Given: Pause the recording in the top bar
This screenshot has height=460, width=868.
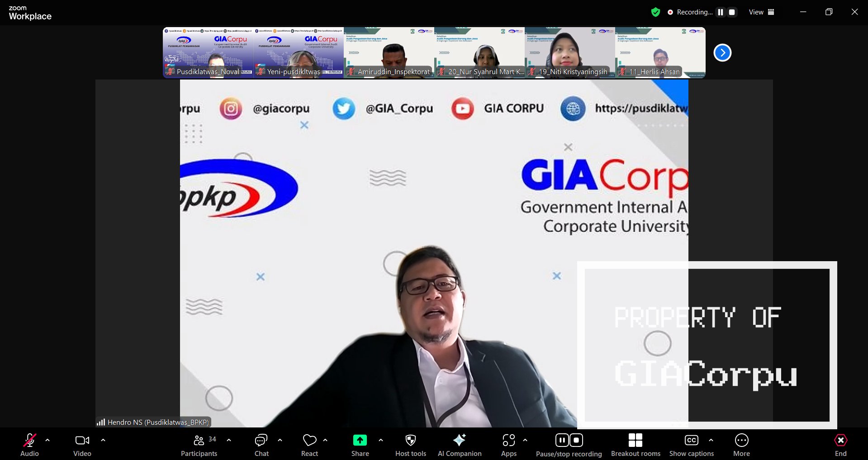Looking at the screenshot, I should [x=721, y=12].
